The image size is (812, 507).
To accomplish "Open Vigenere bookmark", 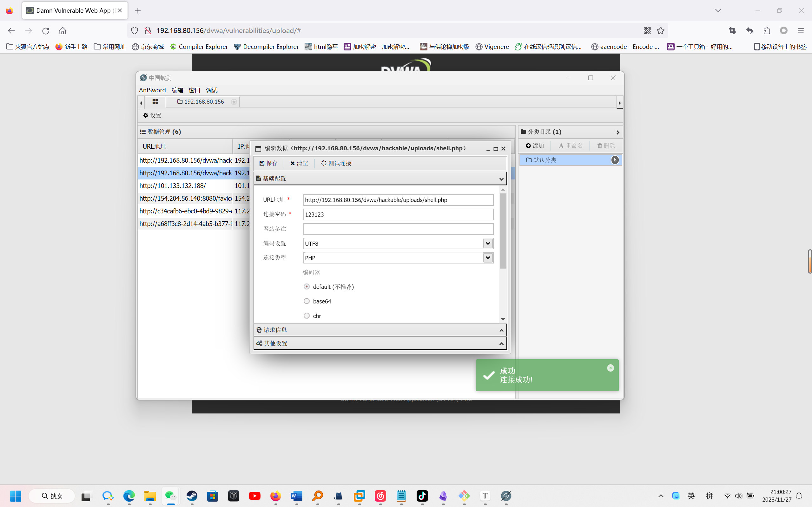I will coord(492,47).
